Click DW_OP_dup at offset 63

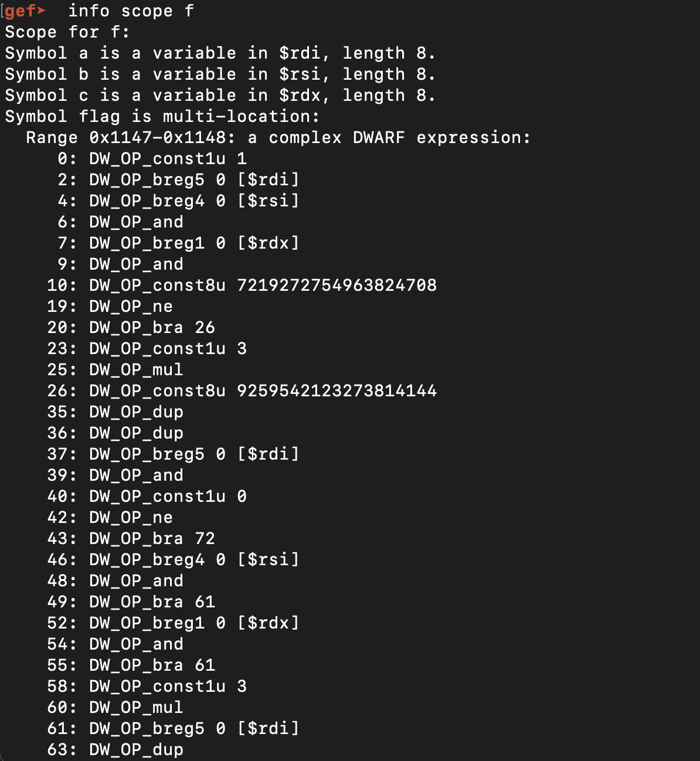(x=136, y=750)
